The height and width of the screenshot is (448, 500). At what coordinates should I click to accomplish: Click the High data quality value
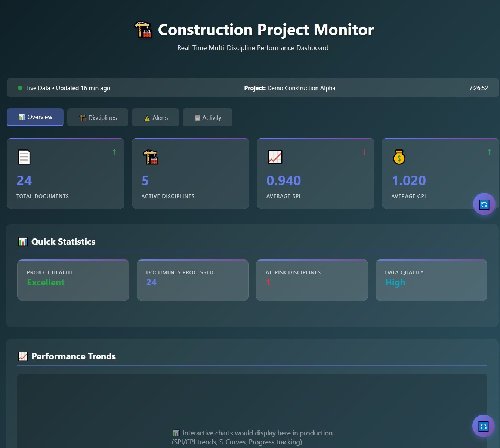[x=395, y=282]
